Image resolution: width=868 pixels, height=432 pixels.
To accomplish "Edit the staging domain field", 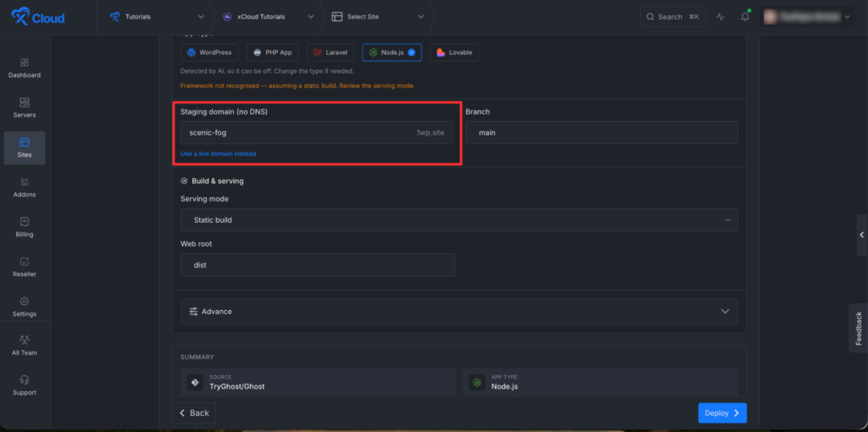I will (317, 133).
